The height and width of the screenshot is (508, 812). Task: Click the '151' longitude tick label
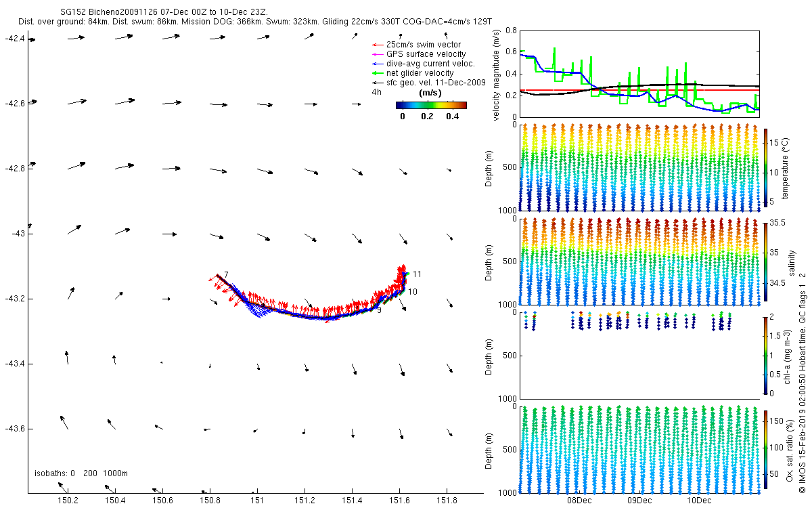[x=257, y=500]
